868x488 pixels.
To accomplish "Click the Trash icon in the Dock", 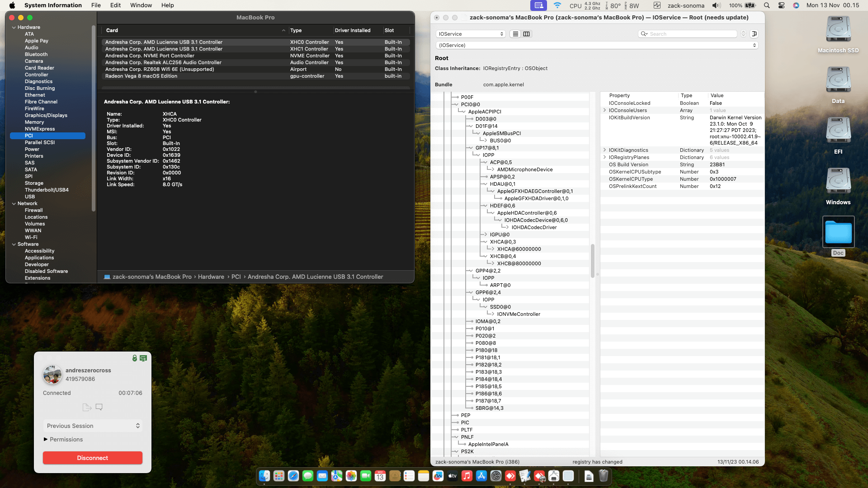I will click(x=604, y=476).
